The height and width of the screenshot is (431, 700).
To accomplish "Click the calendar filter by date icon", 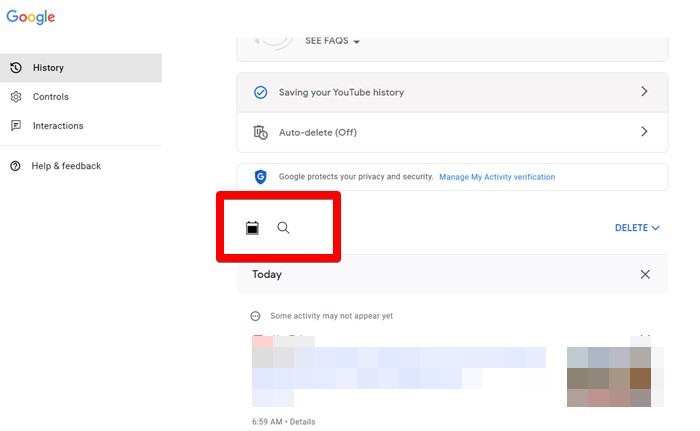I will tap(252, 228).
